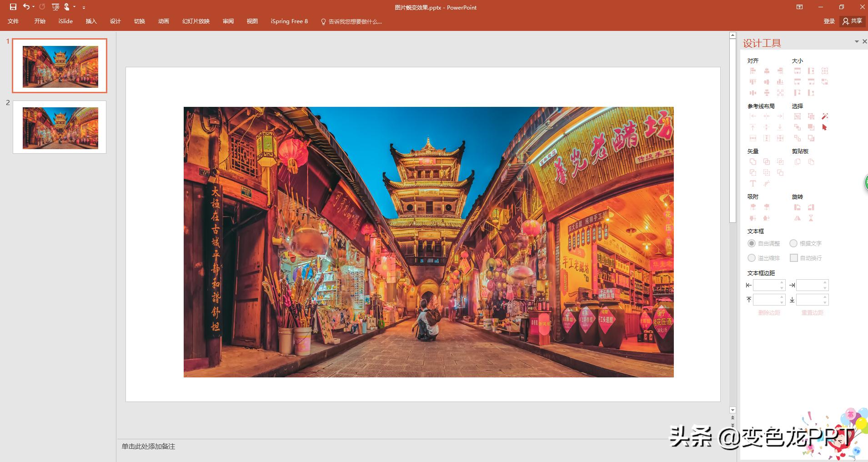The width and height of the screenshot is (868, 462).
Task: Click the flip horizontal icon under 旋转
Action: (797, 218)
